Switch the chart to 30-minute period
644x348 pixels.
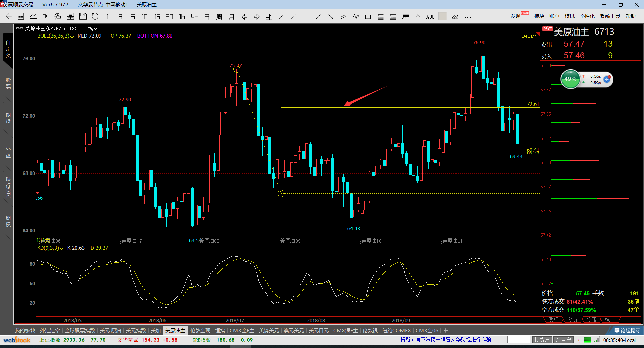tap(169, 17)
